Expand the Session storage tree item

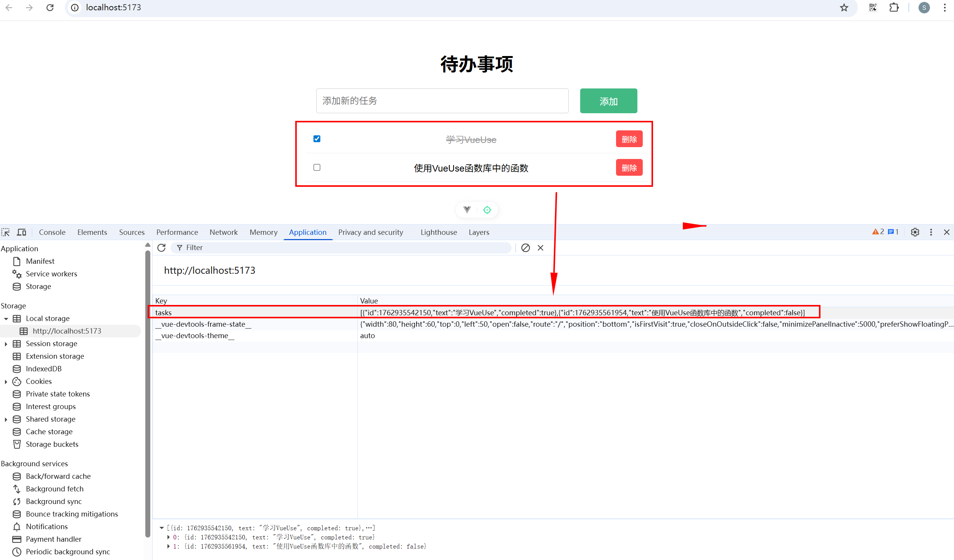pos(6,343)
